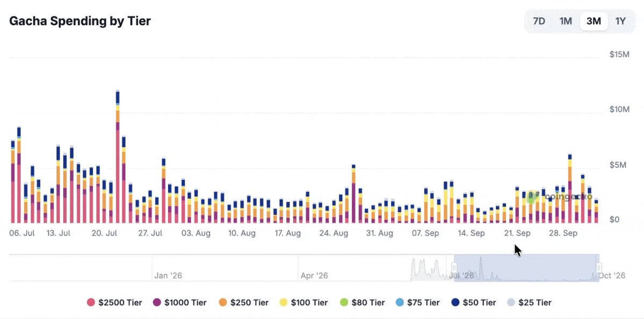Click the "06. Jul" x-axis label

tap(22, 233)
